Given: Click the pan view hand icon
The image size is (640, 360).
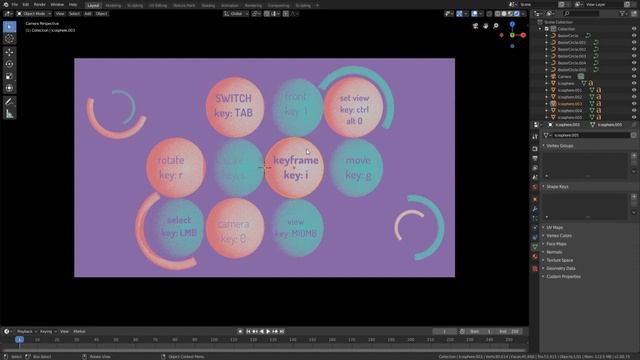Looking at the screenshot, I should point(486,26).
